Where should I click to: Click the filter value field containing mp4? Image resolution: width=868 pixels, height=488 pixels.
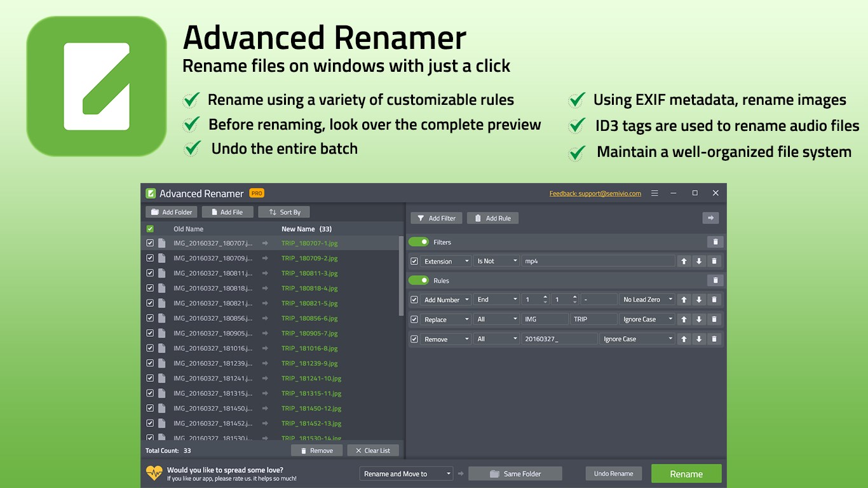(x=599, y=261)
